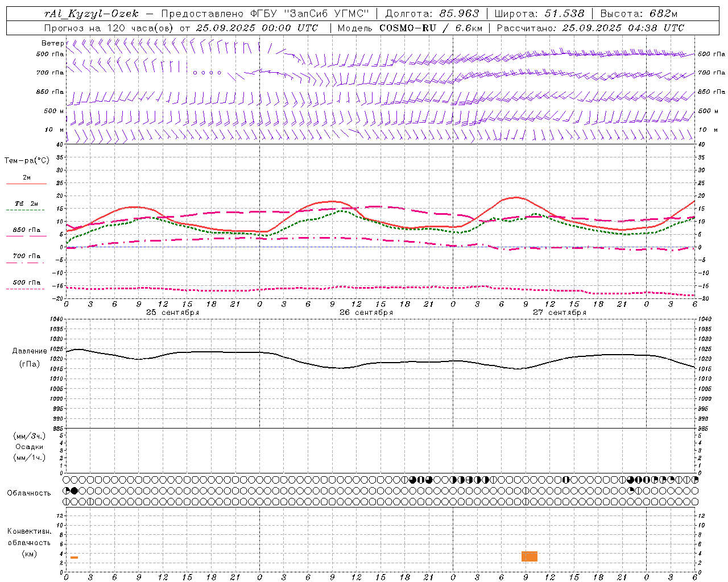Click the Конвективн. облачность panel label
The image size is (728, 582).
(29, 537)
